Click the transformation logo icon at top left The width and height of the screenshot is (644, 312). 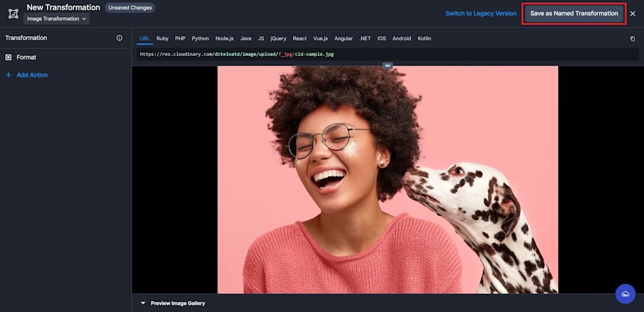point(13,14)
